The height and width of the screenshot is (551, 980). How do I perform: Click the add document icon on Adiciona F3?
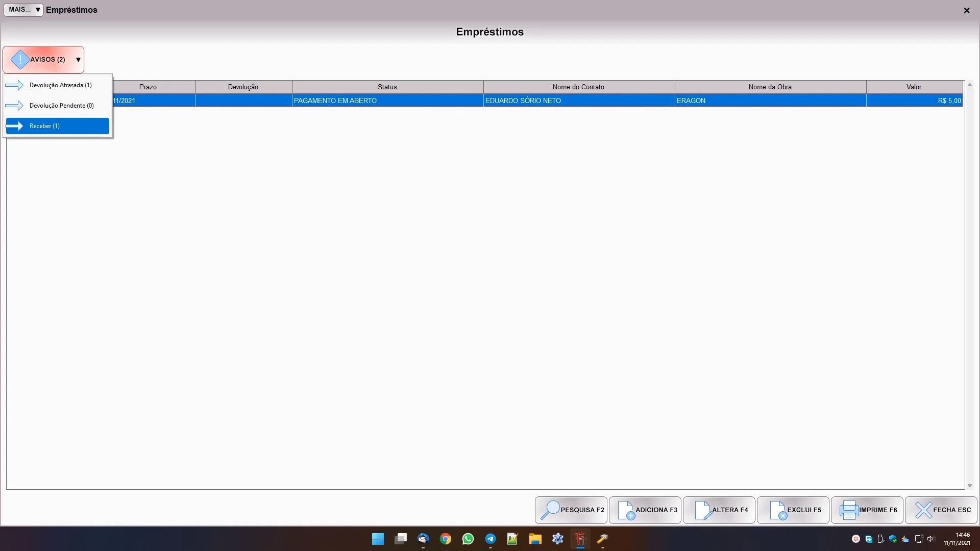tap(625, 510)
